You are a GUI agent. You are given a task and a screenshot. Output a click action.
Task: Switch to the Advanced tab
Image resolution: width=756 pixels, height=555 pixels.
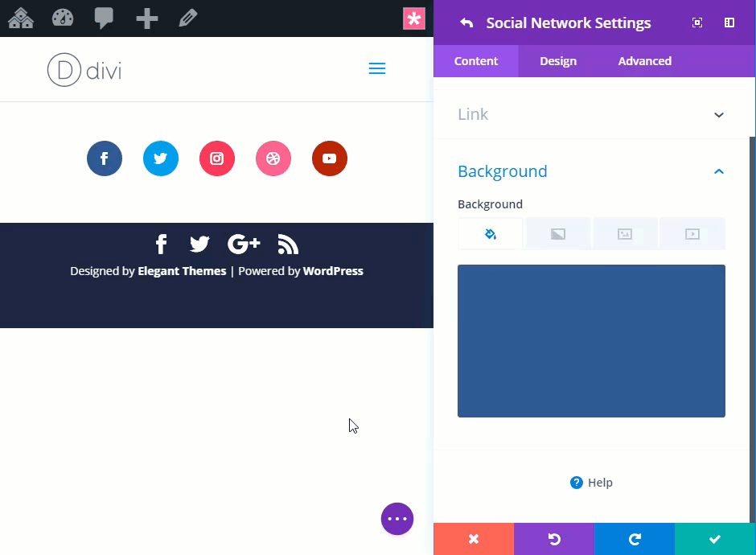pyautogui.click(x=644, y=61)
